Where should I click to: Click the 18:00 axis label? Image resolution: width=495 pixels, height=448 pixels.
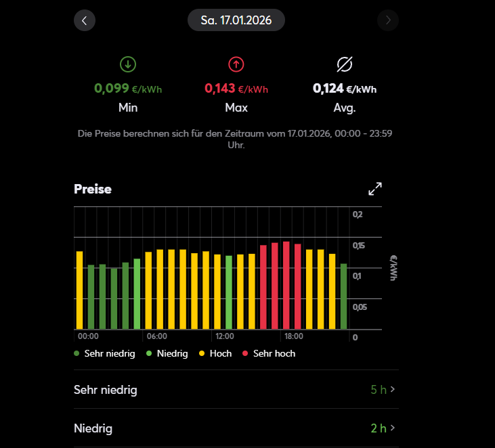tap(294, 336)
